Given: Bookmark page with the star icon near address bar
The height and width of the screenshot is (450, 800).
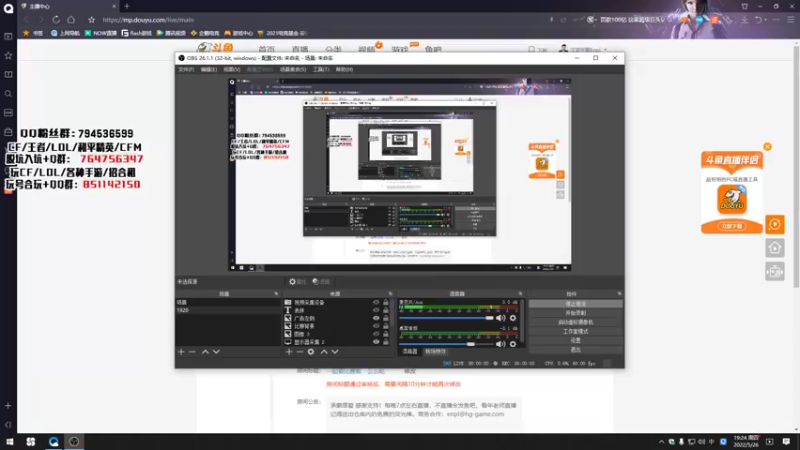Looking at the screenshot, I should (91, 19).
